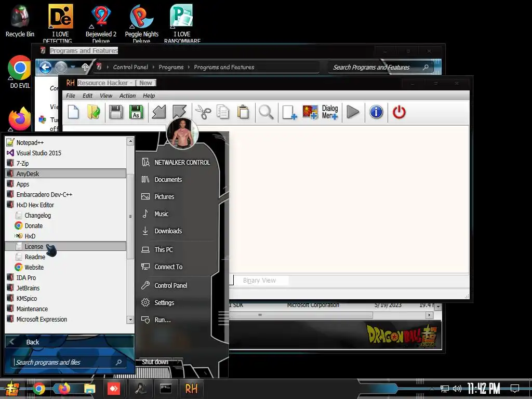Expand JetBrains folder in Start menu
Screen dimensions: 532x399
pos(66,288)
